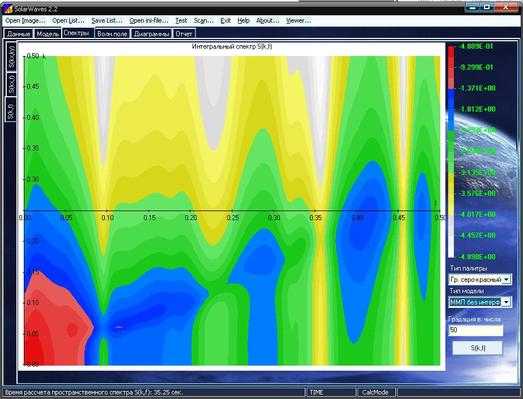Image resolution: width=523 pixels, height=399 pixels.
Task: Switch to the Данные tab
Action: (x=19, y=34)
